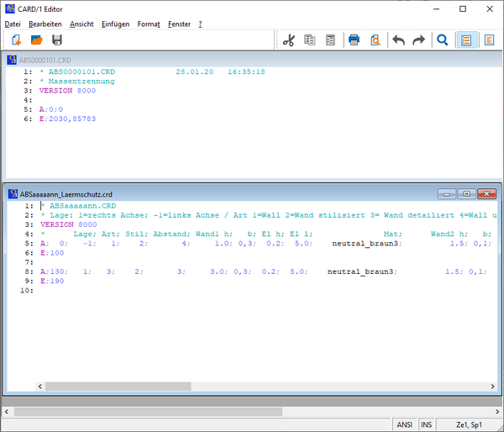Copy selection using copy icon
The height and width of the screenshot is (432, 504).
pos(309,40)
